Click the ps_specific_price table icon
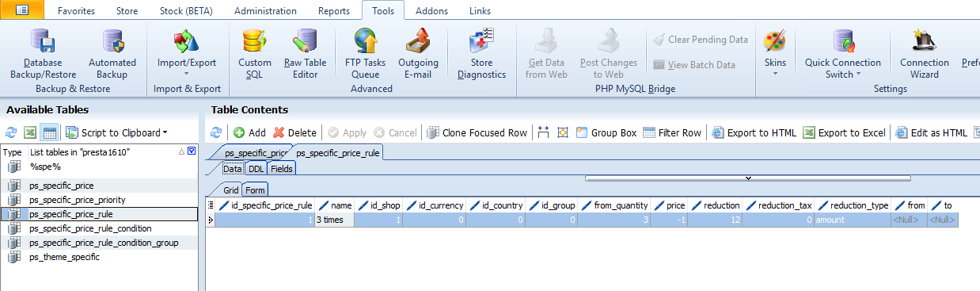Viewport: 980px width, 291px height. click(x=13, y=186)
